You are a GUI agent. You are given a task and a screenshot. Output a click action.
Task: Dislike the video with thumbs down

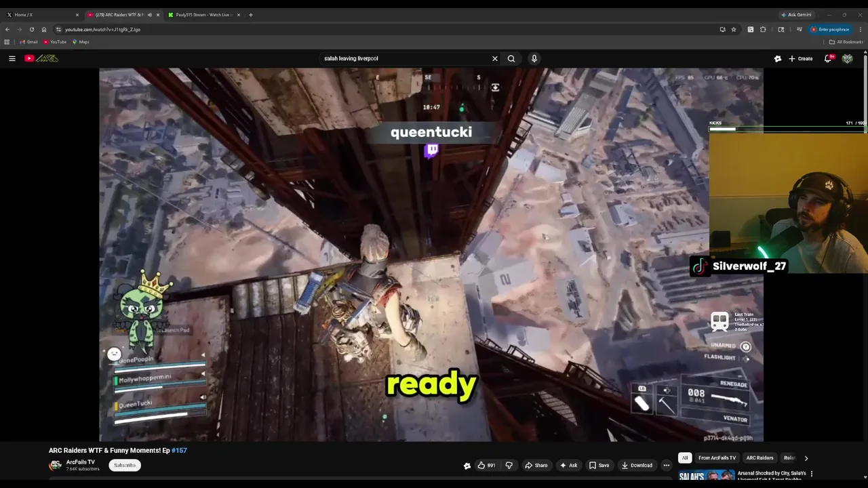tap(509, 465)
